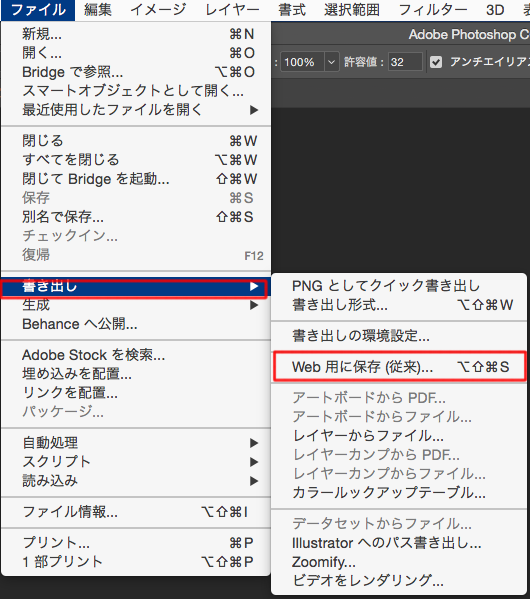Open the 編集 menu
The height and width of the screenshot is (599, 530).
[98, 10]
